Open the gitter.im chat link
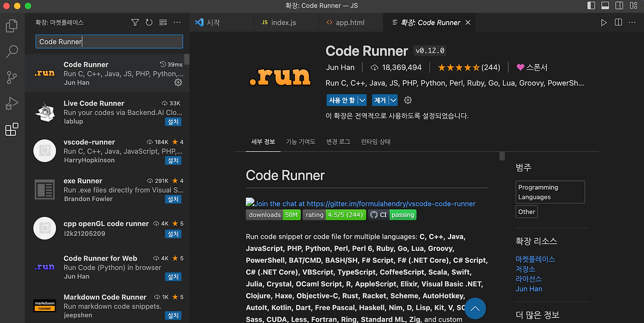Image resolution: width=644 pixels, height=323 pixels. (361, 203)
